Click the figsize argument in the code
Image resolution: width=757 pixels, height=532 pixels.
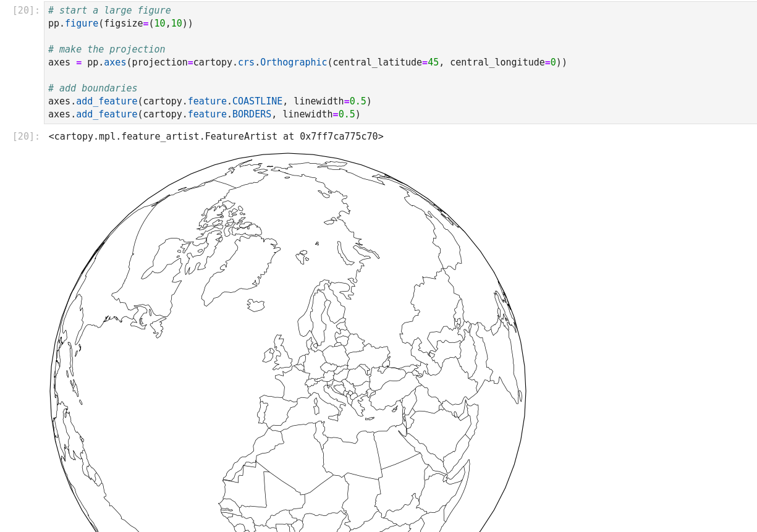(123, 23)
